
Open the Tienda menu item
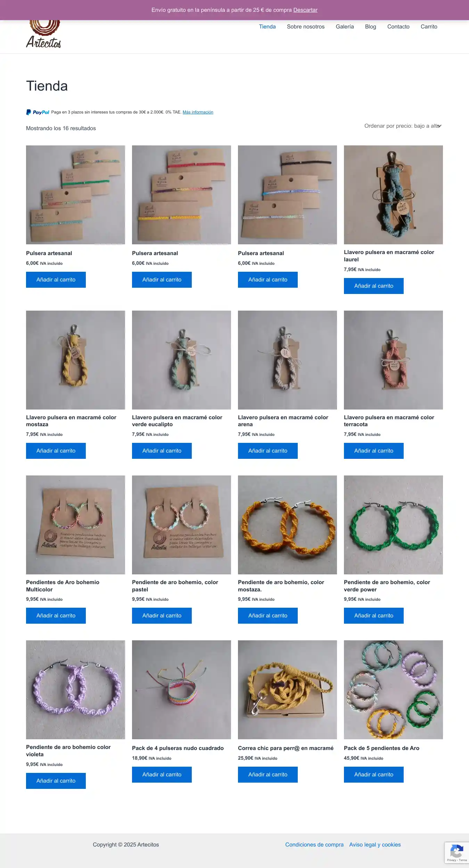pos(267,27)
